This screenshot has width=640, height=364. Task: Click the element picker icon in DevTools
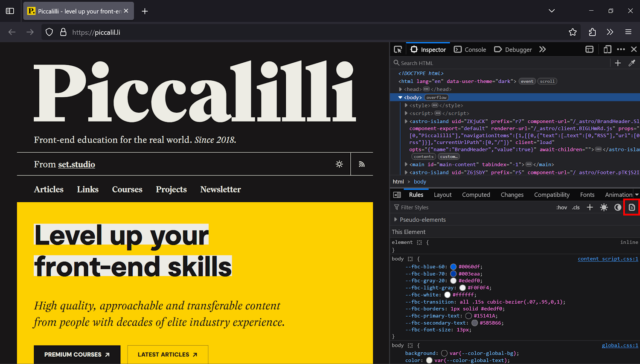coord(398,50)
